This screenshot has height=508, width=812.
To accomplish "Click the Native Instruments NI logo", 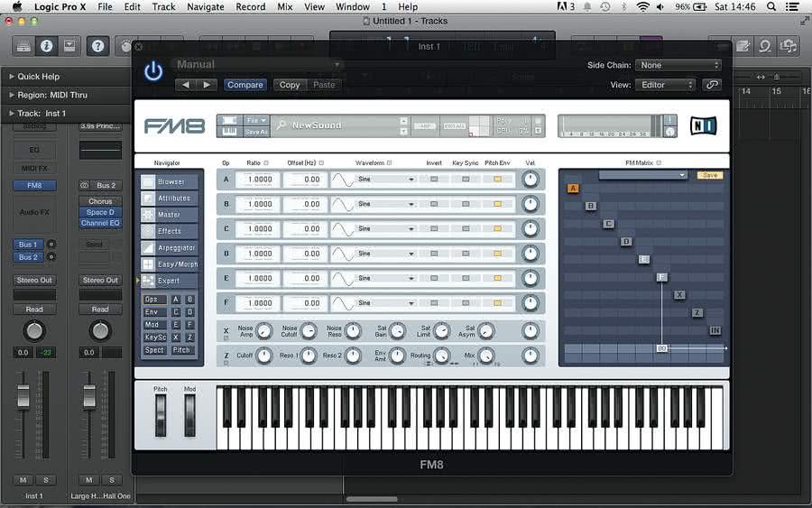I will pyautogui.click(x=703, y=125).
